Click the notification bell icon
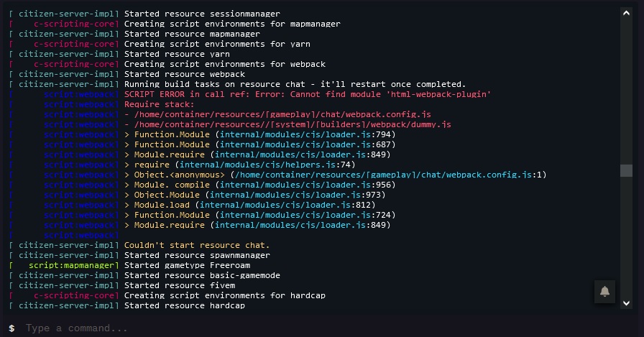The image size is (644, 337). click(604, 291)
